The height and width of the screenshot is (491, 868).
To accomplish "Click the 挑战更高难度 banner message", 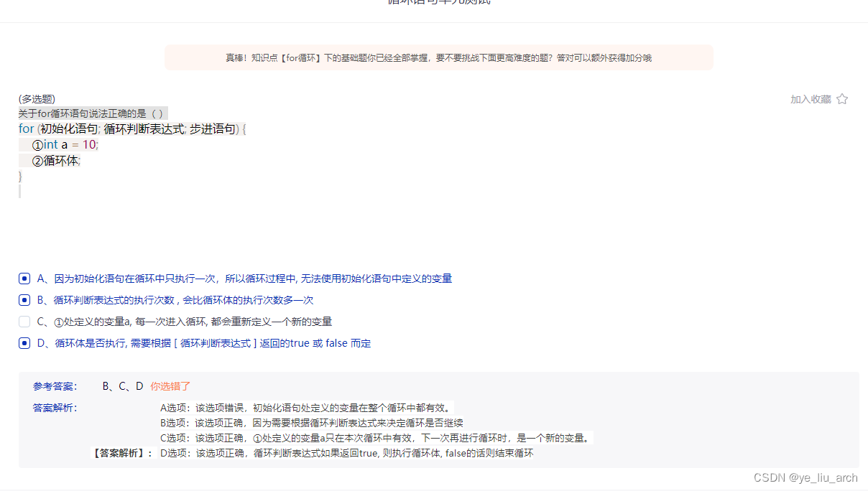I will click(x=438, y=57).
